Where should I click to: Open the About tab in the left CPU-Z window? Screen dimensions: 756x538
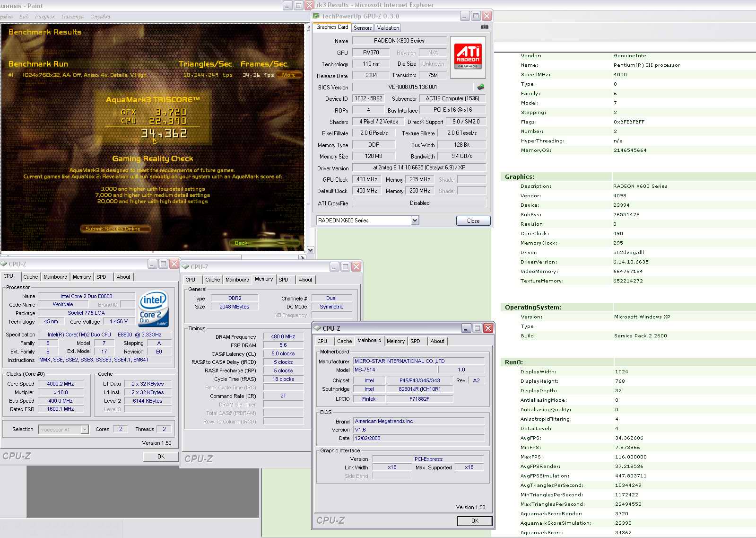pos(123,277)
